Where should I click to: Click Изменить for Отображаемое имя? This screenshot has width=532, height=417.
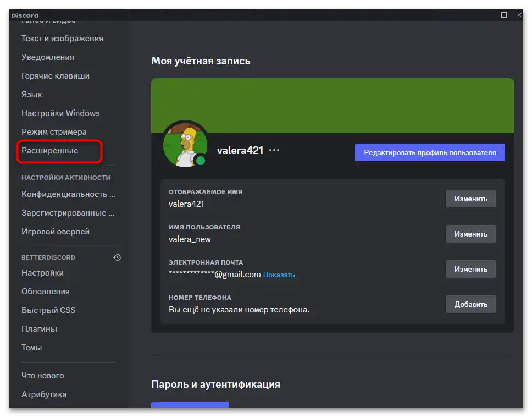pyautogui.click(x=471, y=199)
